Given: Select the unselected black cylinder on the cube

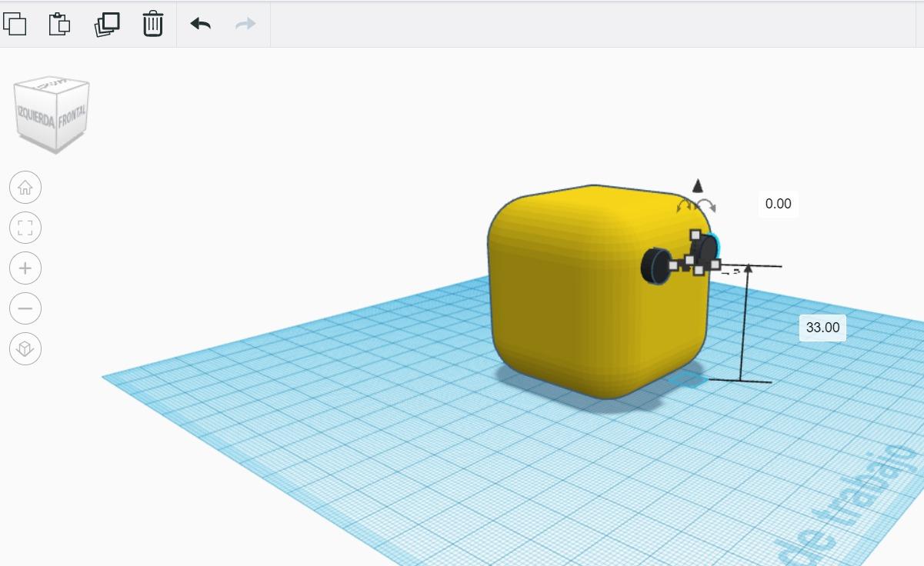Looking at the screenshot, I should click(655, 266).
